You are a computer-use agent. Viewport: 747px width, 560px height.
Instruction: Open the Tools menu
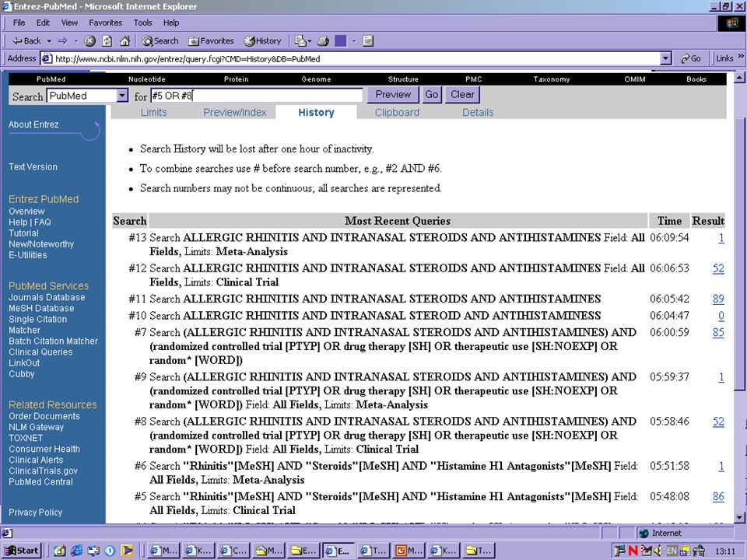coord(142,23)
